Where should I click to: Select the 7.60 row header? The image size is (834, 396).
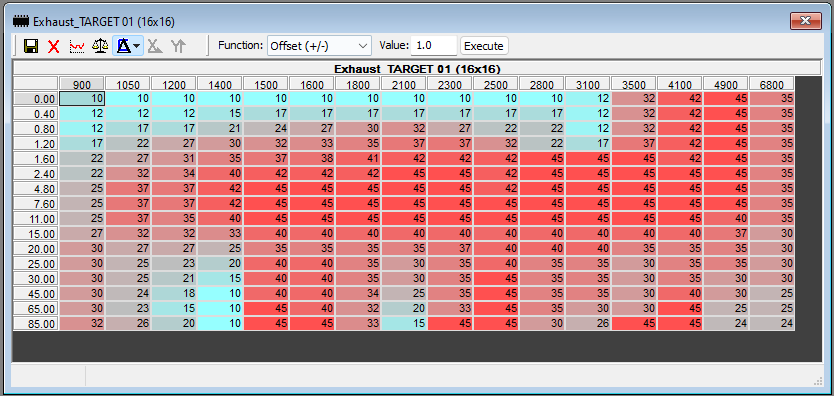[x=36, y=204]
